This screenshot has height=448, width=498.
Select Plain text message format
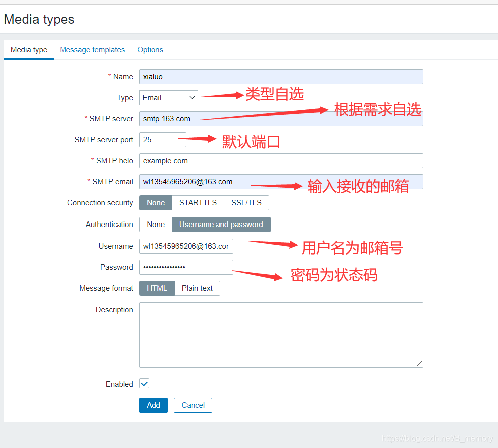197,288
